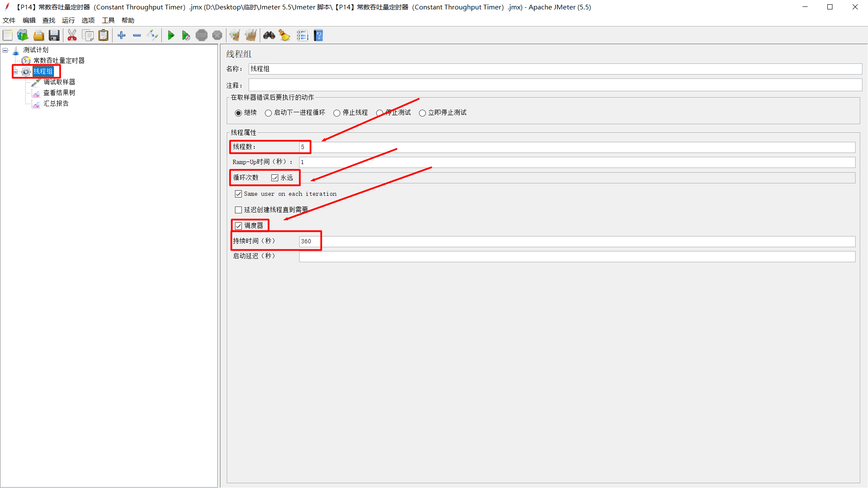Select 常数吞吐量定时器 tree item

coord(59,61)
